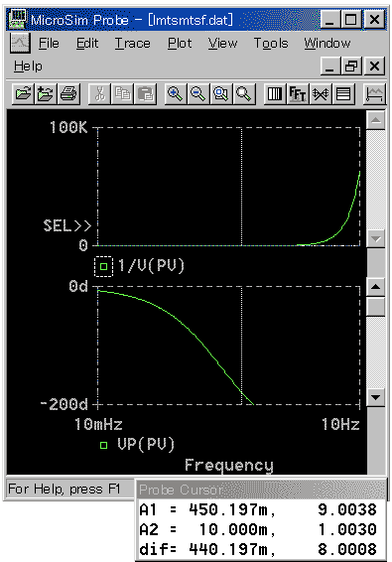Click the A2 y-value 1.0030
Viewport: 392px width, 562px height.
(x=347, y=529)
